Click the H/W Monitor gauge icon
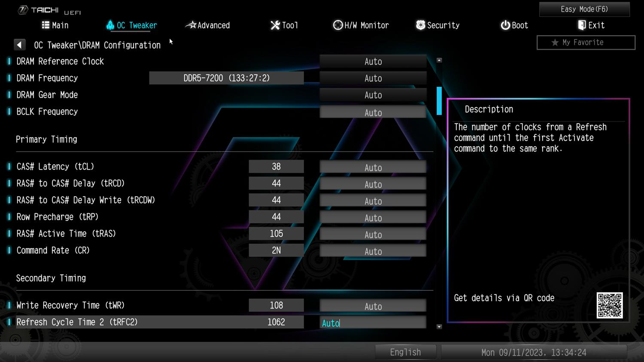The image size is (644, 362). [338, 25]
